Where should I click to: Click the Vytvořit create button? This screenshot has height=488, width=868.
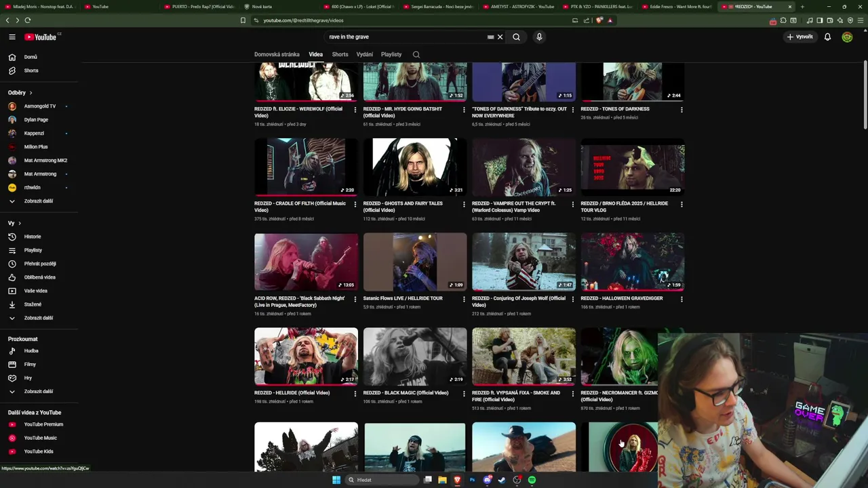pos(800,37)
